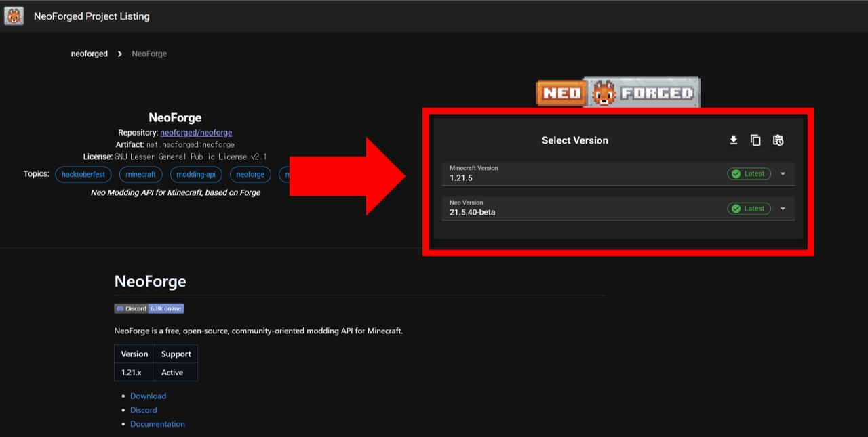This screenshot has height=437, width=868.
Task: Click the NeoForged banner image
Action: pos(618,91)
